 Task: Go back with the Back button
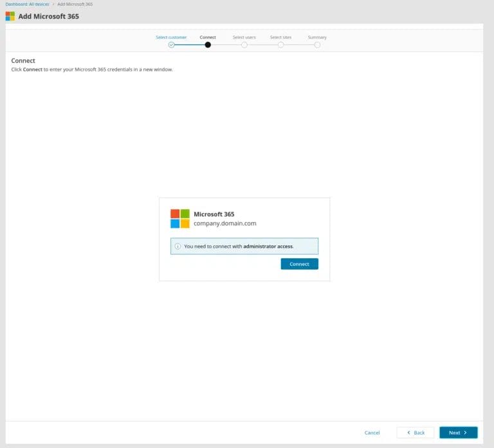[416, 433]
